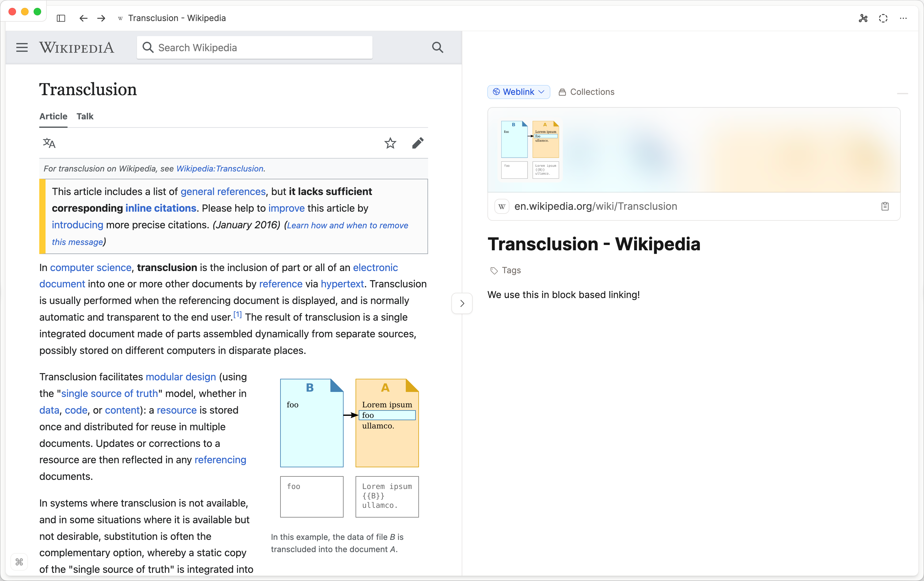Click the search magnifier icon
Screen dimensions: 924x581
click(x=437, y=47)
